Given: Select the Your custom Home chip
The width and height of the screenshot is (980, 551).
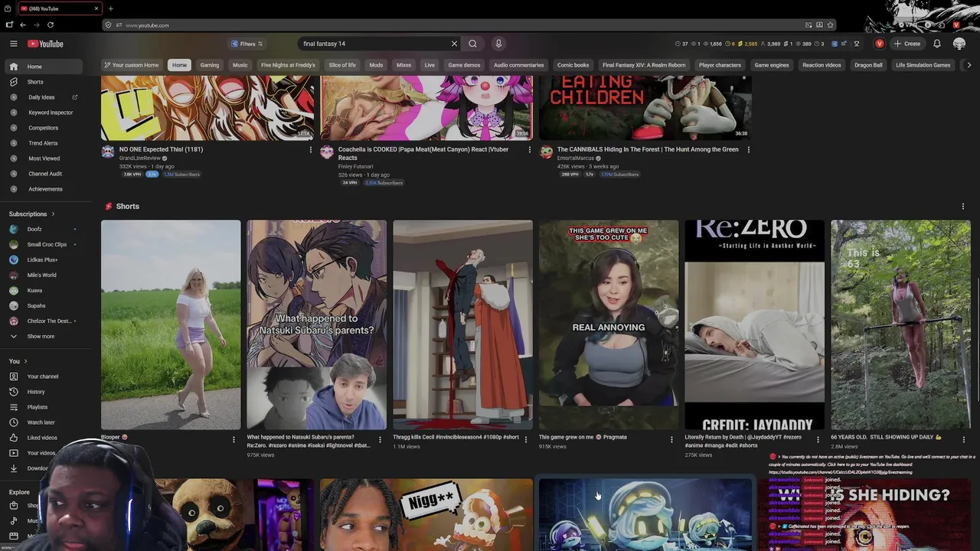Looking at the screenshot, I should [x=132, y=65].
